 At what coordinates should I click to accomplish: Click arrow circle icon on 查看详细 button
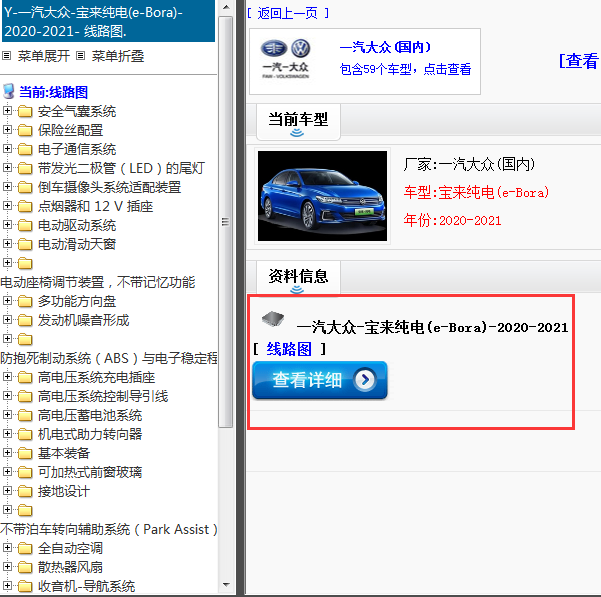[x=365, y=379]
